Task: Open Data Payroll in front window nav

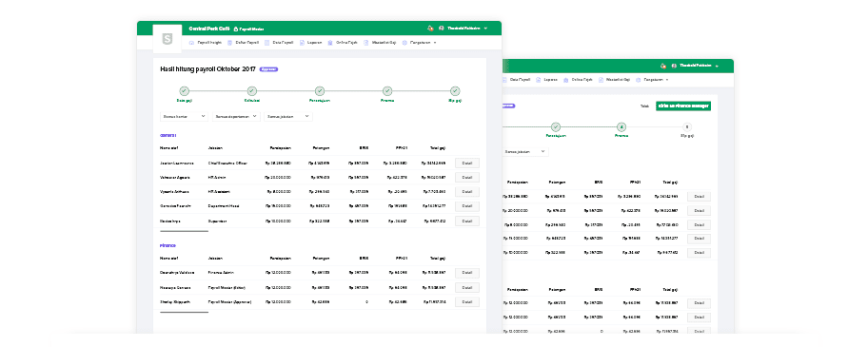Action: pos(279,43)
